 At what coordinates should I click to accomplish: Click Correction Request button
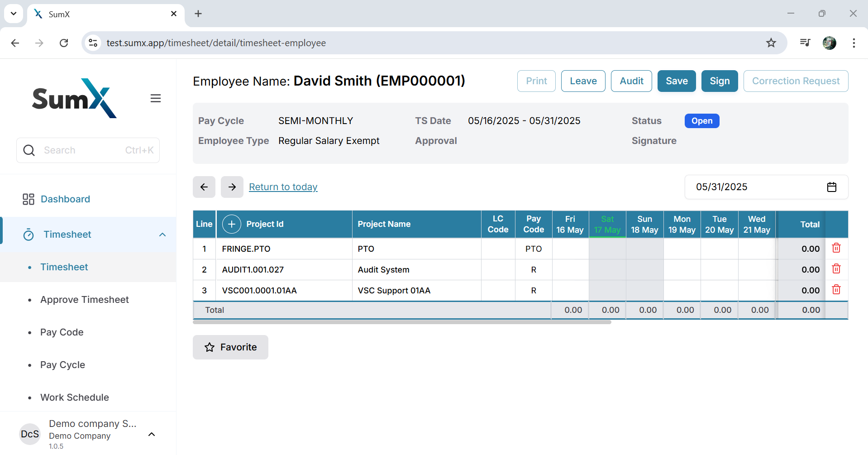pyautogui.click(x=796, y=81)
